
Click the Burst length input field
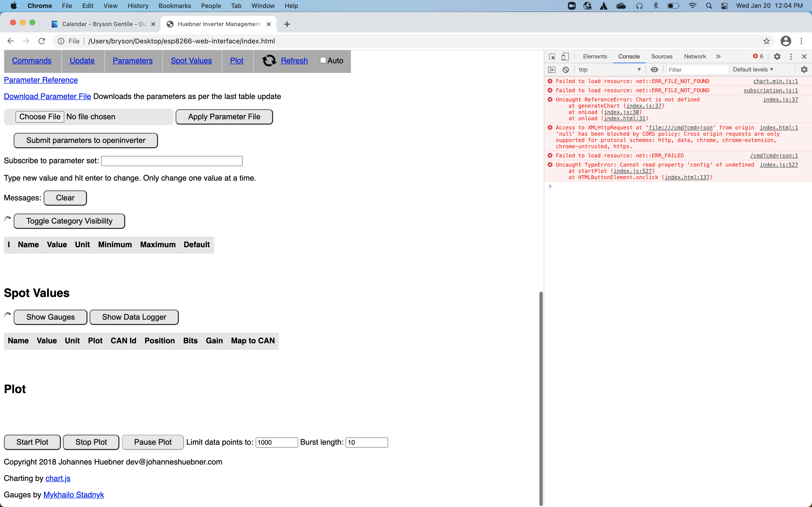(x=366, y=442)
